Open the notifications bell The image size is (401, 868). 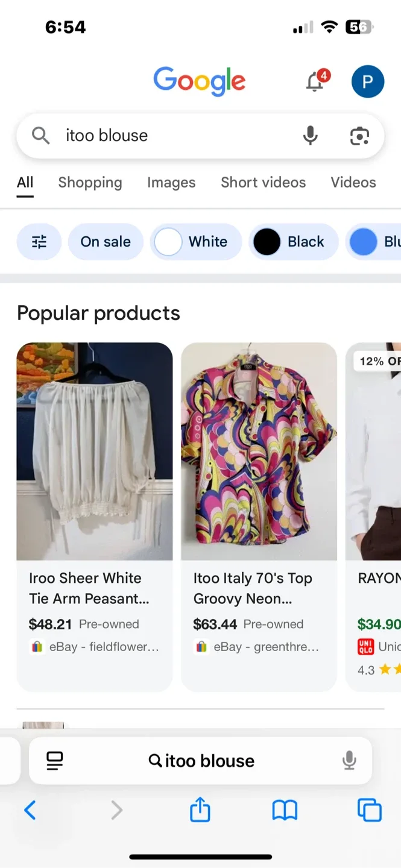pos(315,81)
